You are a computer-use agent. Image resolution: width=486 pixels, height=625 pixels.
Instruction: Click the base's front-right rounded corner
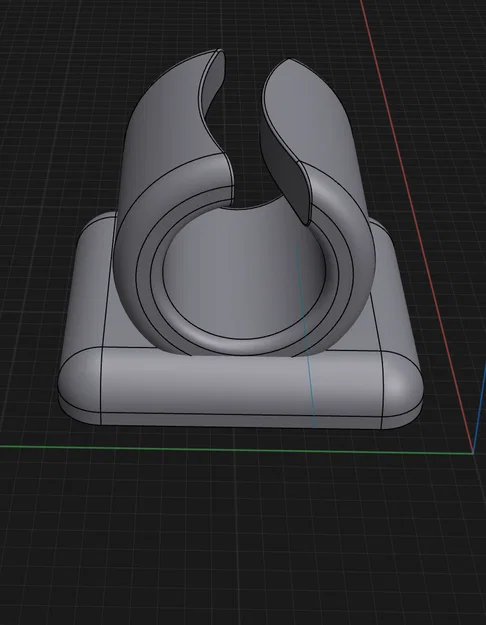[402, 387]
